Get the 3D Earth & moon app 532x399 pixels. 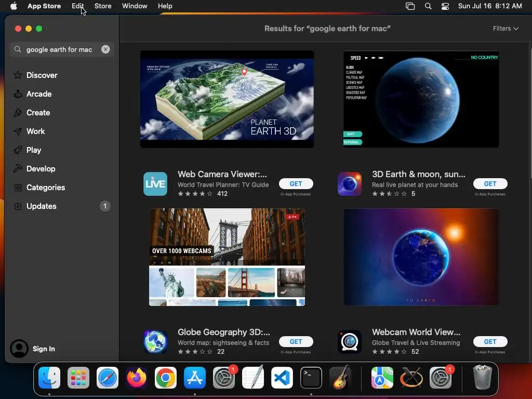point(490,183)
